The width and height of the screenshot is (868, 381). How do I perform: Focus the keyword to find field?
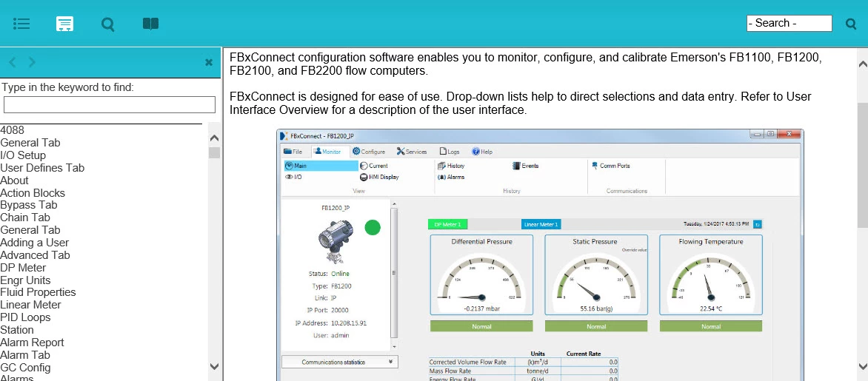click(x=110, y=104)
